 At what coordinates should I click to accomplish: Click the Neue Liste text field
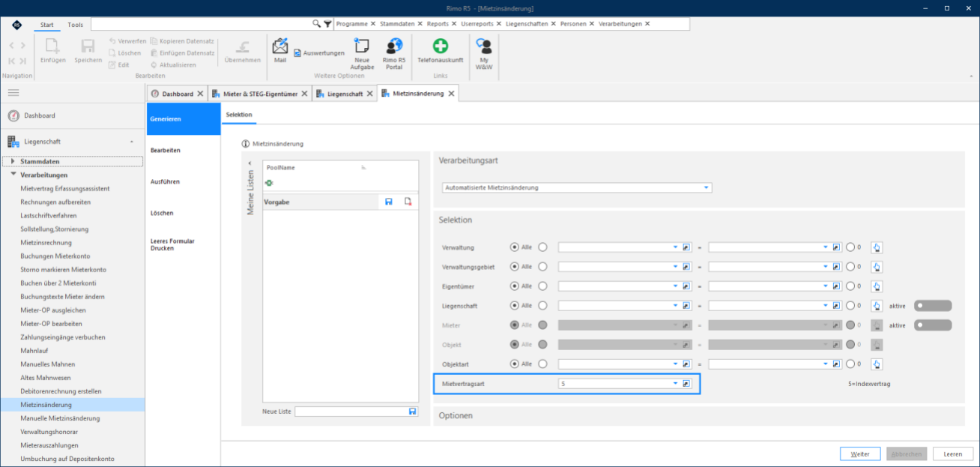351,412
